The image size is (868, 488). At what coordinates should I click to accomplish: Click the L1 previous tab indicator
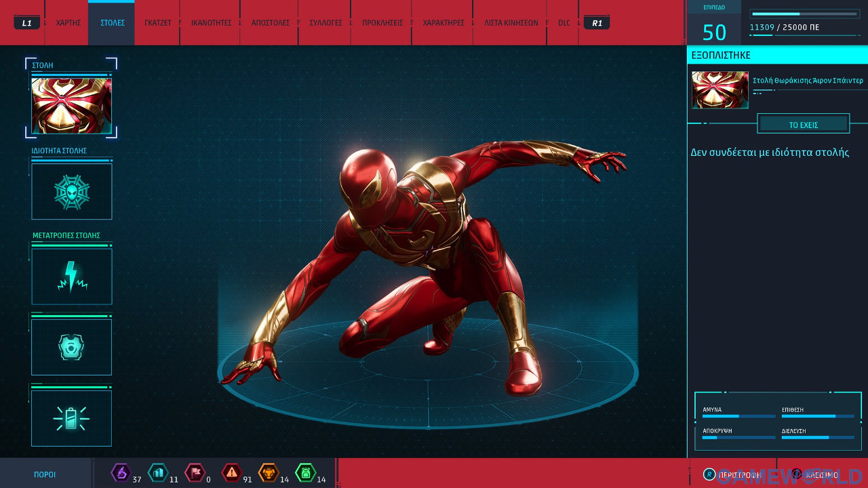[26, 23]
